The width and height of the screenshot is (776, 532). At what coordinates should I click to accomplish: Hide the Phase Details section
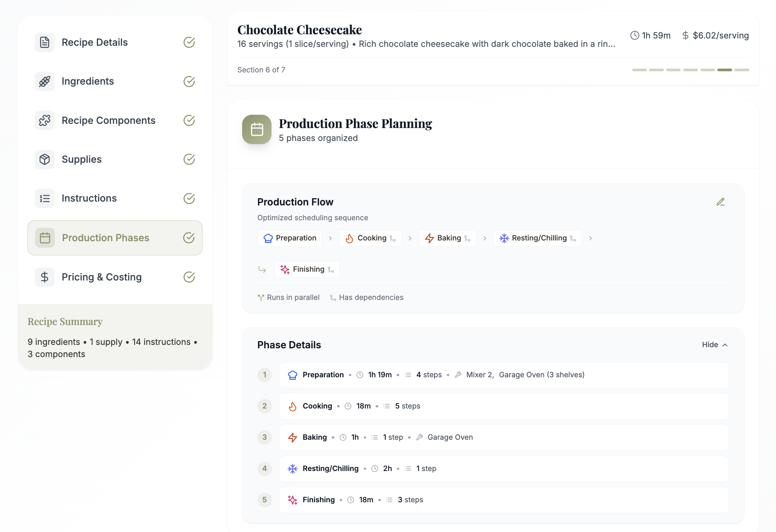point(715,345)
